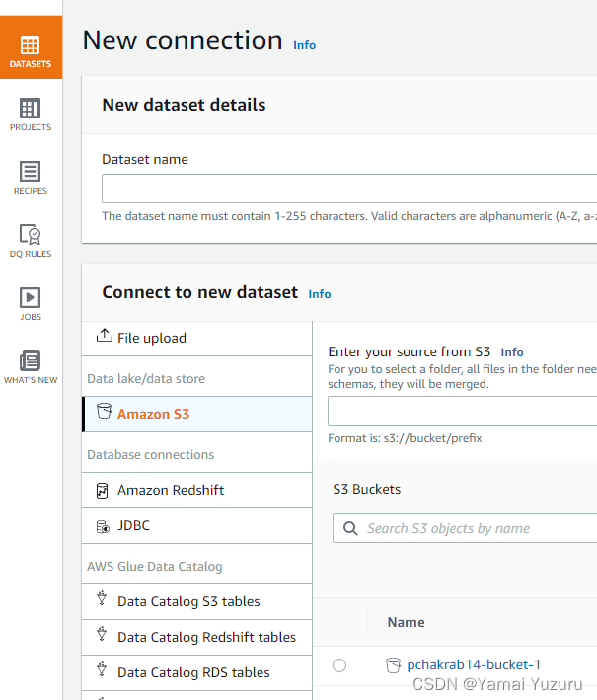This screenshot has height=700, width=597.
Task: Click the Amazon Redshift database icon
Action: 103,490
